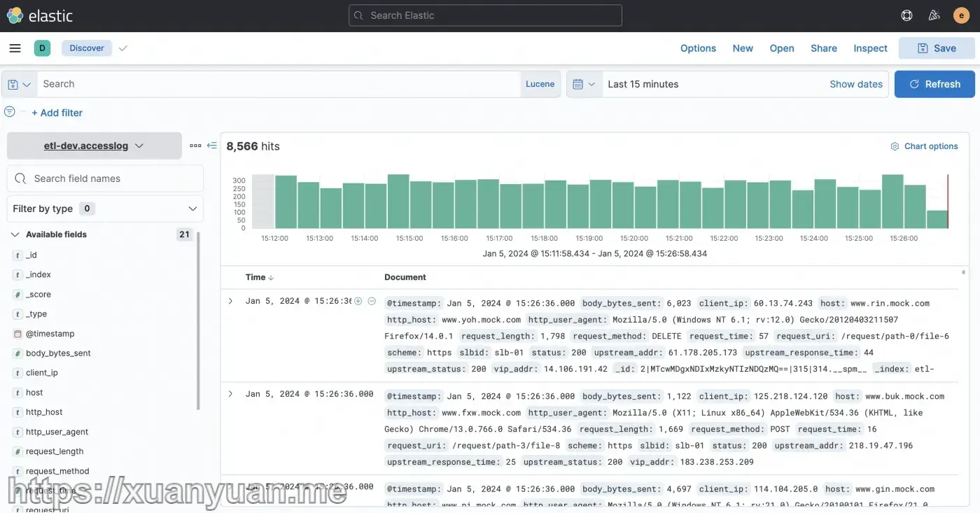
Task: Open the user avatar 'e' menu
Action: coord(961,15)
